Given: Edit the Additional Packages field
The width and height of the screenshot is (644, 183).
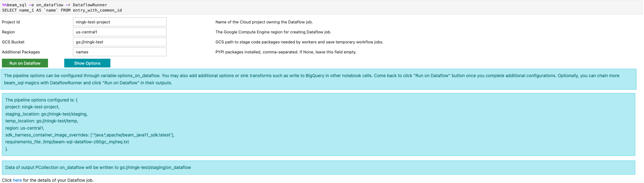Looking at the screenshot, I should tap(119, 52).
